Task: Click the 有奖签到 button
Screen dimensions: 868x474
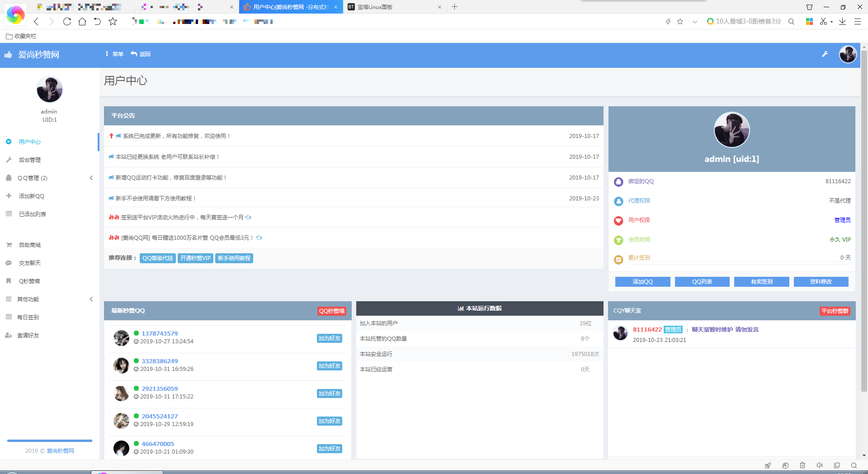Action: click(x=761, y=282)
